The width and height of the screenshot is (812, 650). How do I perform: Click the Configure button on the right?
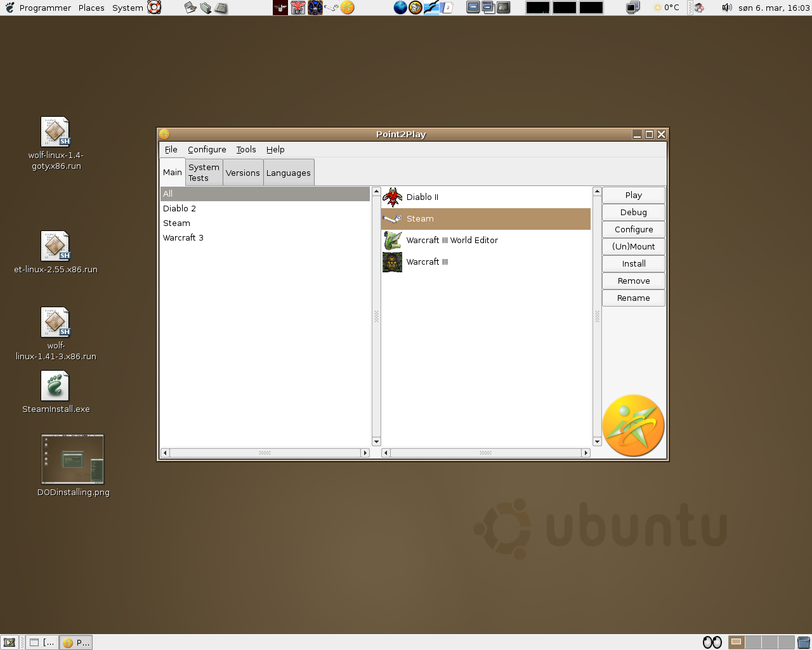634,229
